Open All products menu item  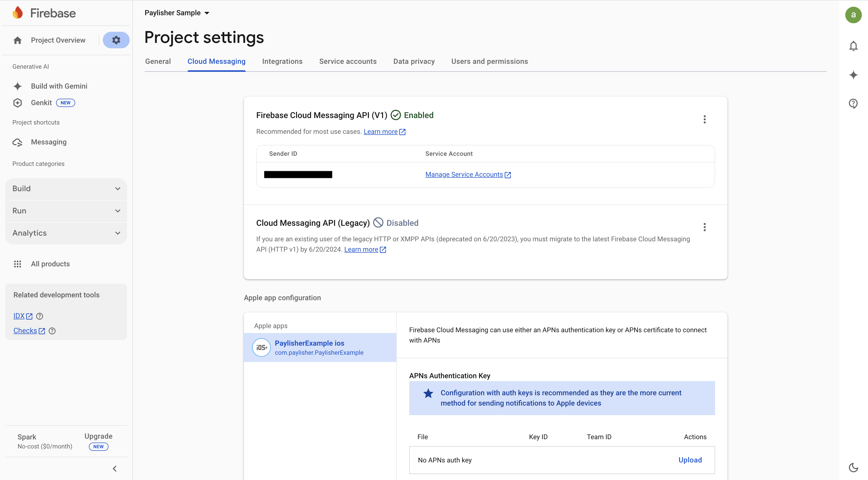click(x=50, y=264)
